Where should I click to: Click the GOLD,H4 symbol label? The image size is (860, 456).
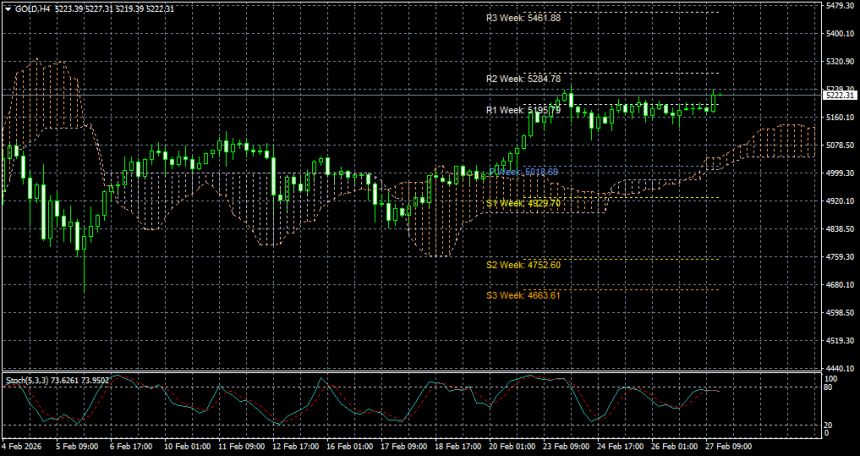30,8
